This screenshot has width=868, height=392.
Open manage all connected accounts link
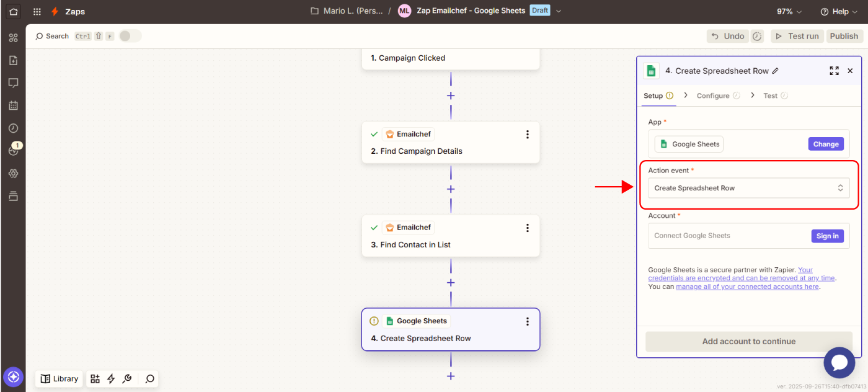coord(747,287)
